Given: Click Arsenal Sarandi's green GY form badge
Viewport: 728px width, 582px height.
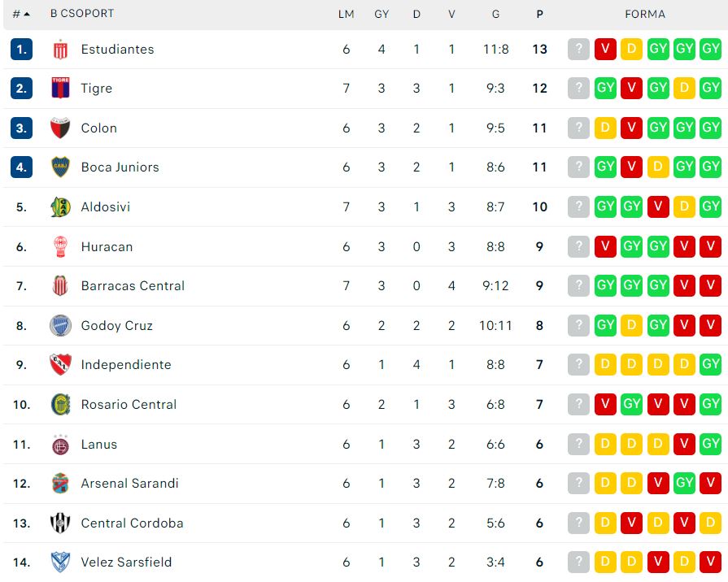Looking at the screenshot, I should tap(684, 483).
